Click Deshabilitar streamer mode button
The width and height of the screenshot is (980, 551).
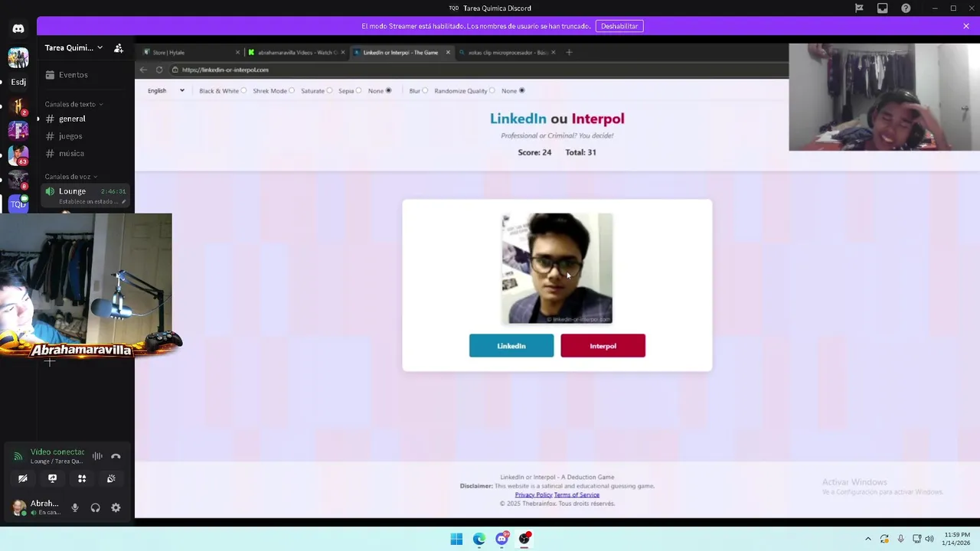(619, 26)
